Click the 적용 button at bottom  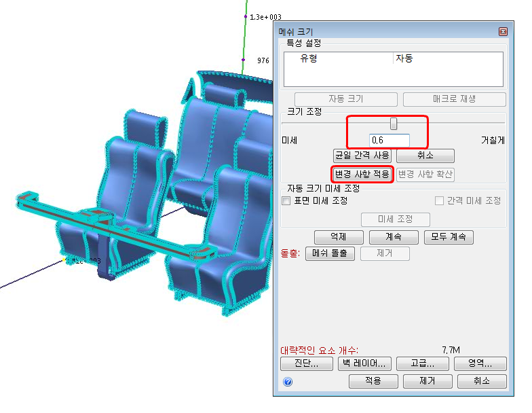pos(373,381)
